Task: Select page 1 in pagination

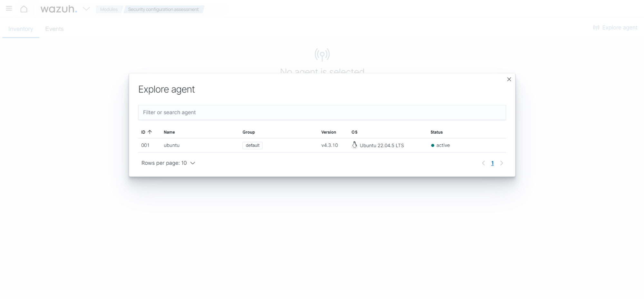Action: (x=492, y=163)
